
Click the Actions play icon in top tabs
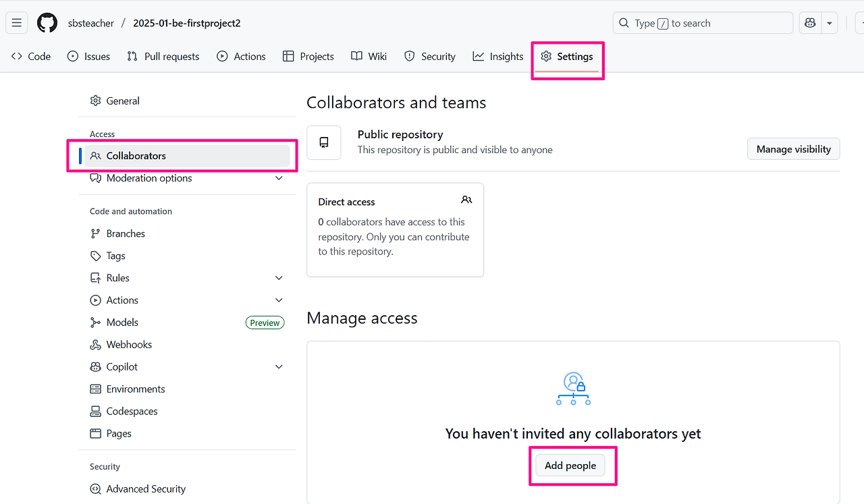(x=222, y=57)
